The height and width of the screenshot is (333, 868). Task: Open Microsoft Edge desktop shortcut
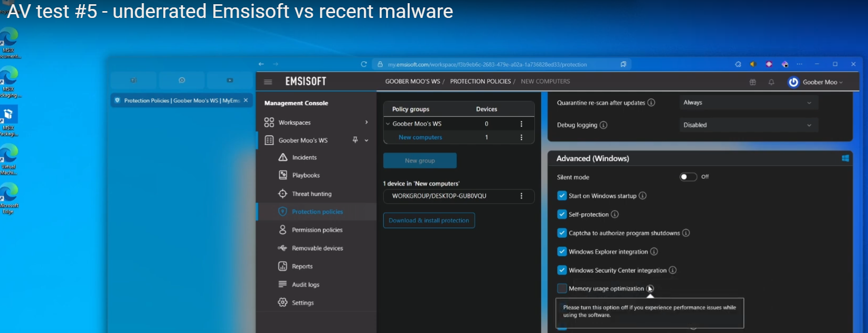coord(9,198)
